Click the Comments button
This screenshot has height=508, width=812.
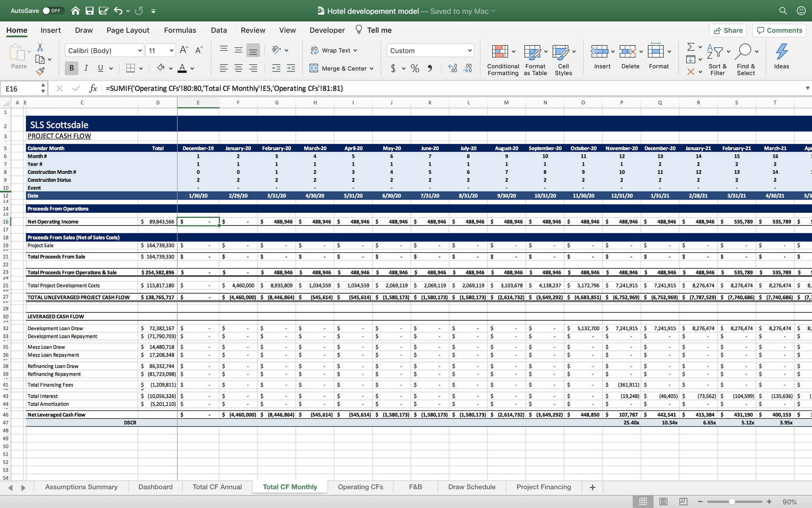tap(779, 31)
